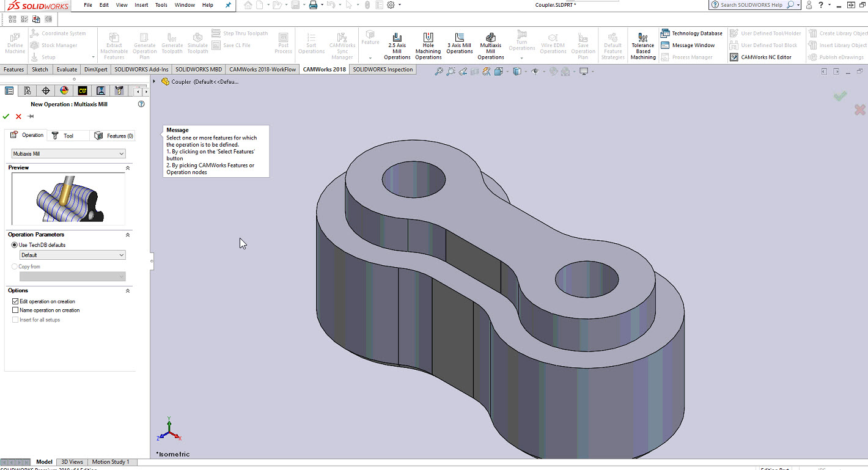This screenshot has height=470, width=868.
Task: Click the panel collapse handle
Action: [x=152, y=262]
